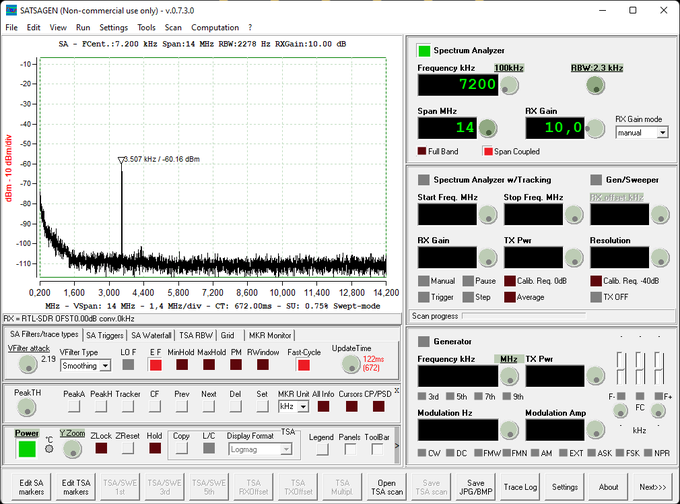Image resolution: width=680 pixels, height=504 pixels.
Task: Toggle the Hold indicator button
Action: coord(154,449)
